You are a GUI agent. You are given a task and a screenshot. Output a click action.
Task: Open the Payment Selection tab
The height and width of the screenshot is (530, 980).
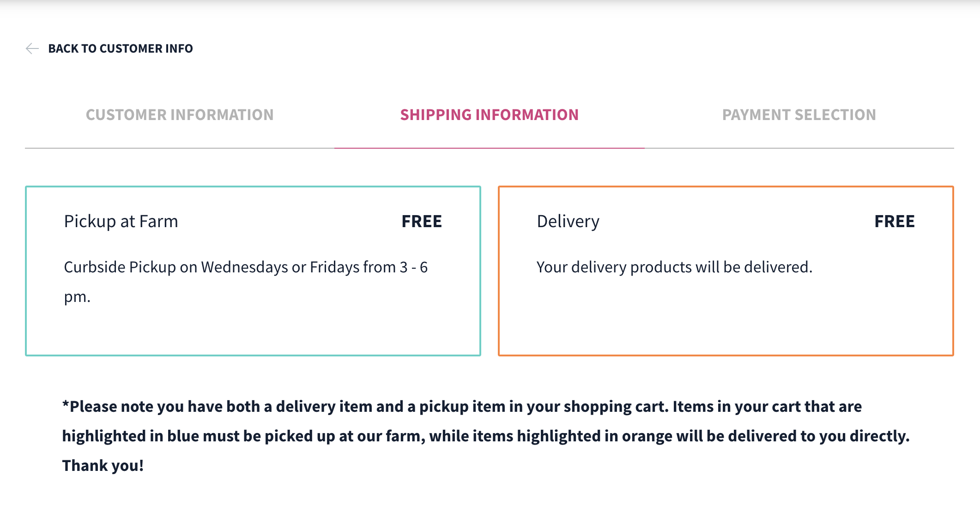coord(799,115)
